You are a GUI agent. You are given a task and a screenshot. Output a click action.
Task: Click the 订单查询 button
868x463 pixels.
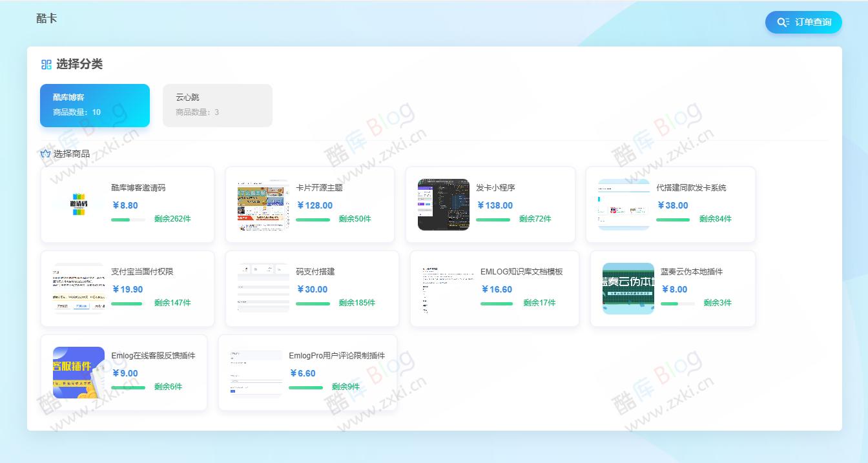click(x=803, y=22)
